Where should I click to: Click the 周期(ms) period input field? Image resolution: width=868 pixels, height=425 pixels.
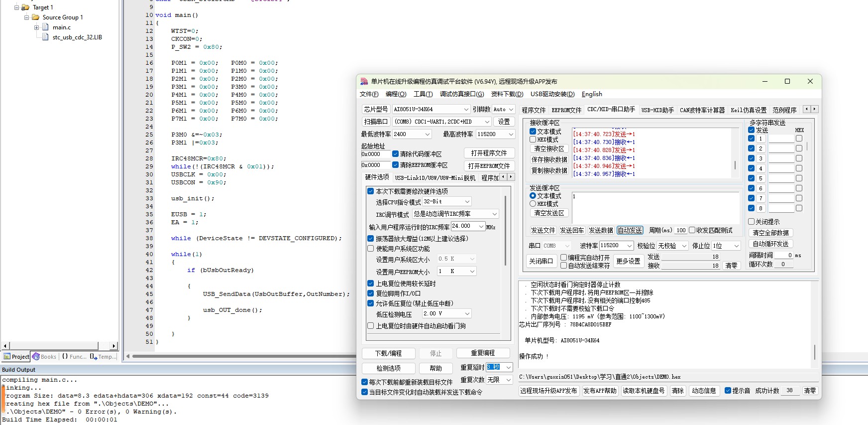[680, 230]
